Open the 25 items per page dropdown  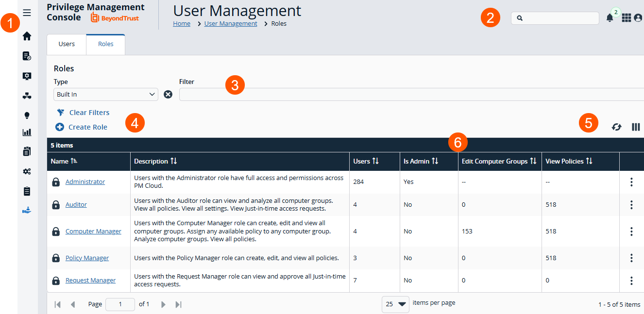click(395, 303)
